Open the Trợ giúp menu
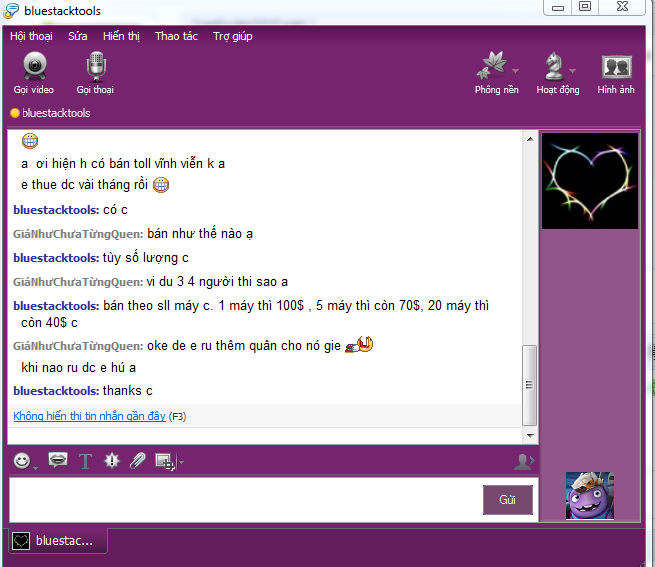 tap(233, 36)
